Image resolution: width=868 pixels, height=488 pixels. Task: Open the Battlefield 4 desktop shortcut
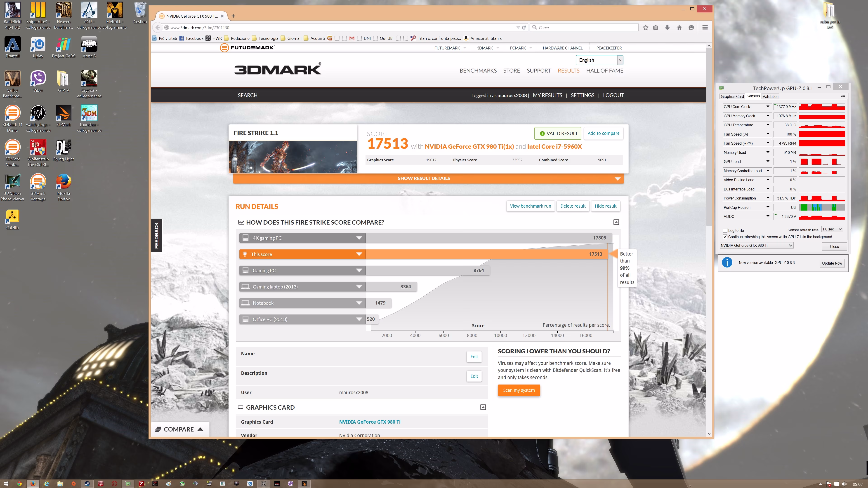click(x=12, y=15)
